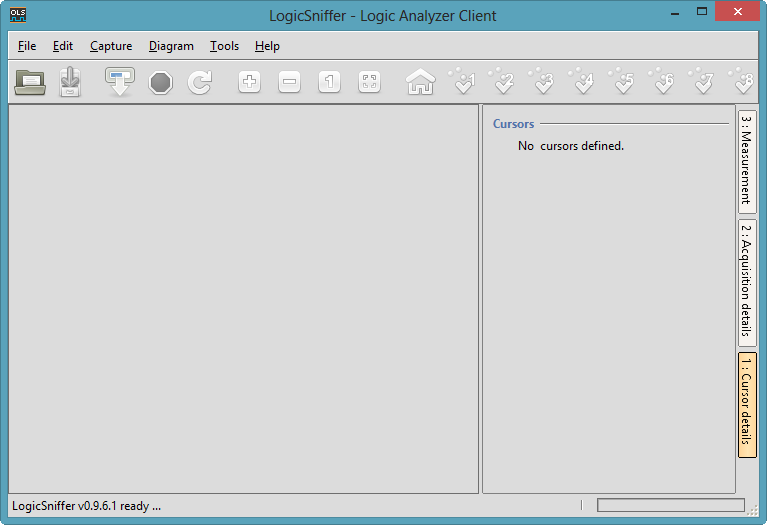Screen dimensions: 767x525
Task: Zoom in using the plus icon
Action: (249, 82)
